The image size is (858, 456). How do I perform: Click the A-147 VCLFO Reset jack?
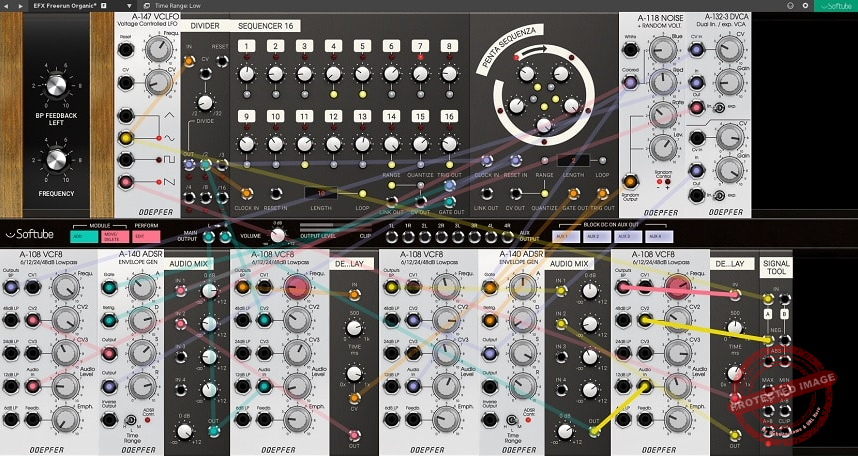(126, 50)
